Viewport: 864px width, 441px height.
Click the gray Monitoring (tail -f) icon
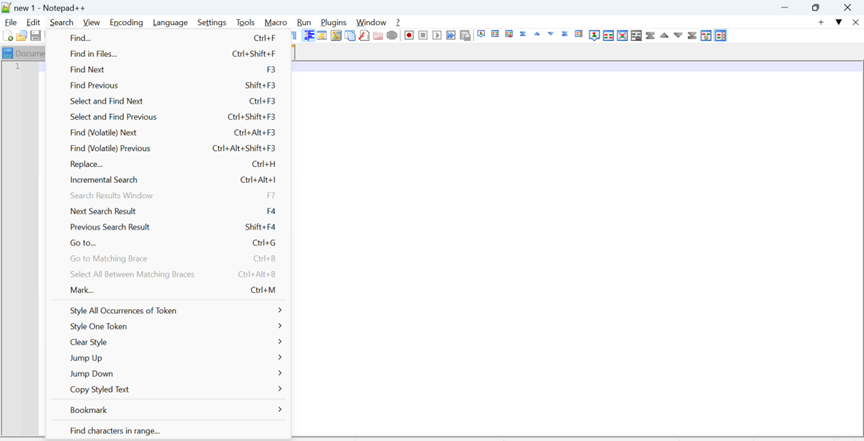click(x=392, y=35)
